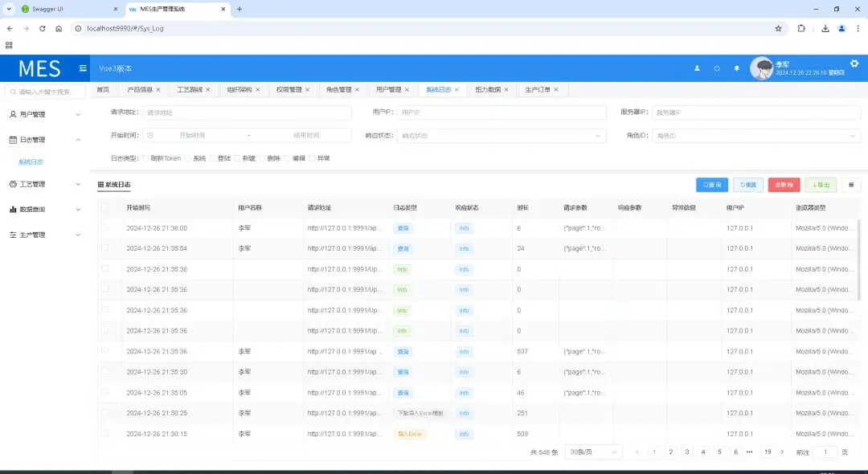Open the 首页 tab
The width and height of the screenshot is (868, 474).
click(x=102, y=89)
